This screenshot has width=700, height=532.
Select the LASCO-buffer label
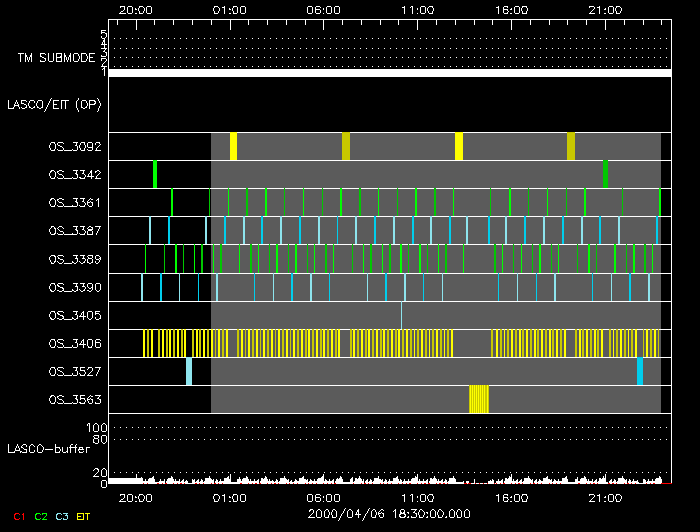pos(50,448)
